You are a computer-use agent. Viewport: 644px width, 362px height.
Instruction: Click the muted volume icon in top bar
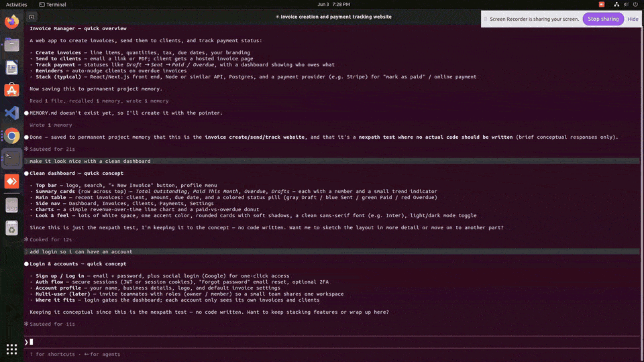click(626, 5)
